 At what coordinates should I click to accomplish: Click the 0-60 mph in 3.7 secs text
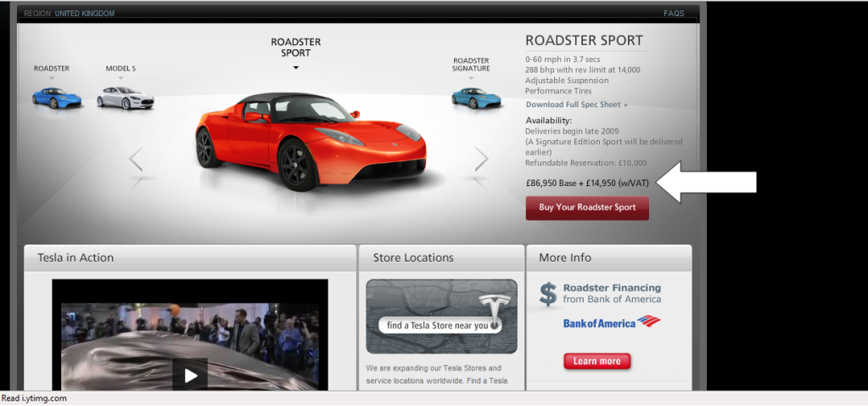pyautogui.click(x=563, y=59)
